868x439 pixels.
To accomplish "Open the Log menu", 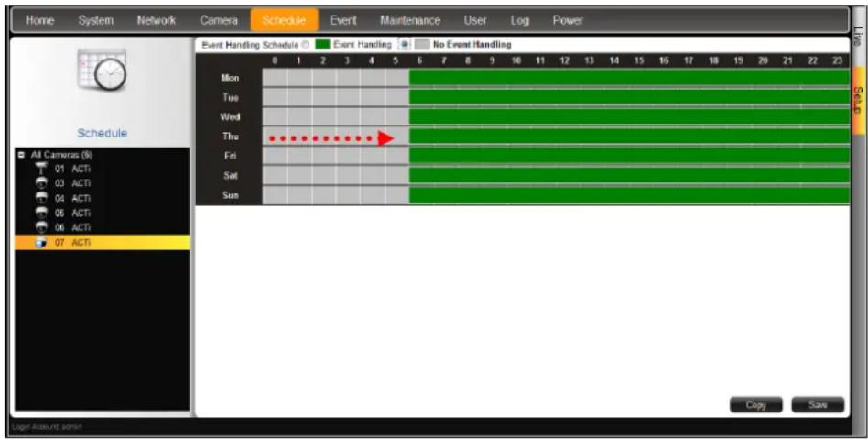I will (x=520, y=20).
